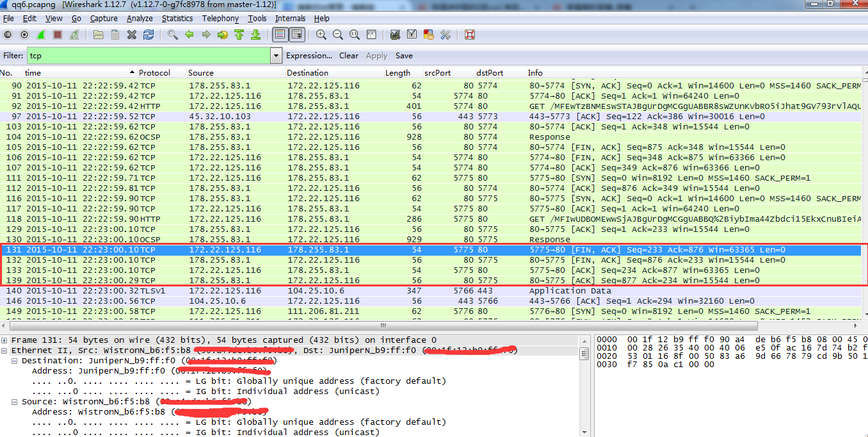Select packet 149 SYN to 111.206.81.211
868x437 pixels.
(x=431, y=311)
